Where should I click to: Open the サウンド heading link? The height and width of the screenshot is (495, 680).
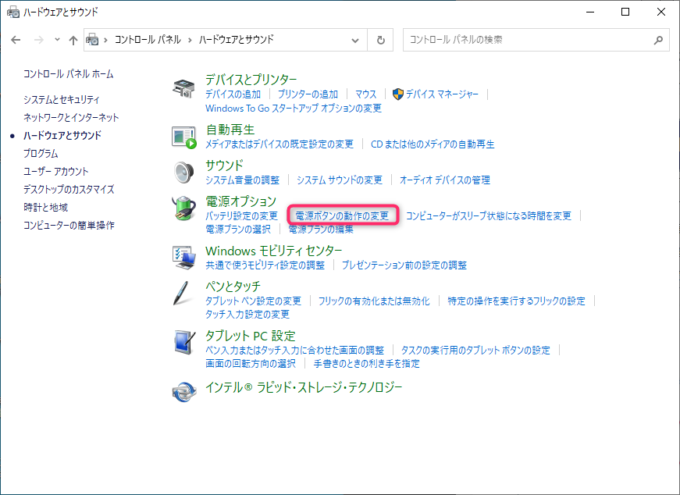tap(224, 165)
